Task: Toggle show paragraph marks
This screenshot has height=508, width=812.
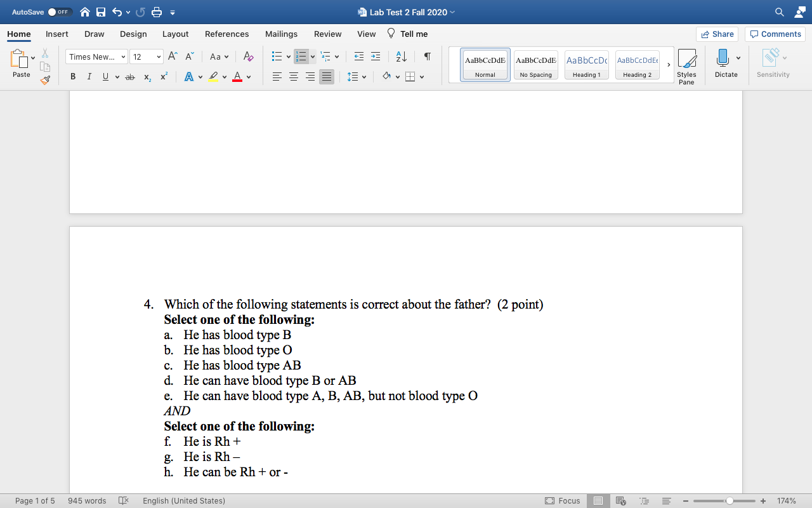Action: tap(428, 57)
